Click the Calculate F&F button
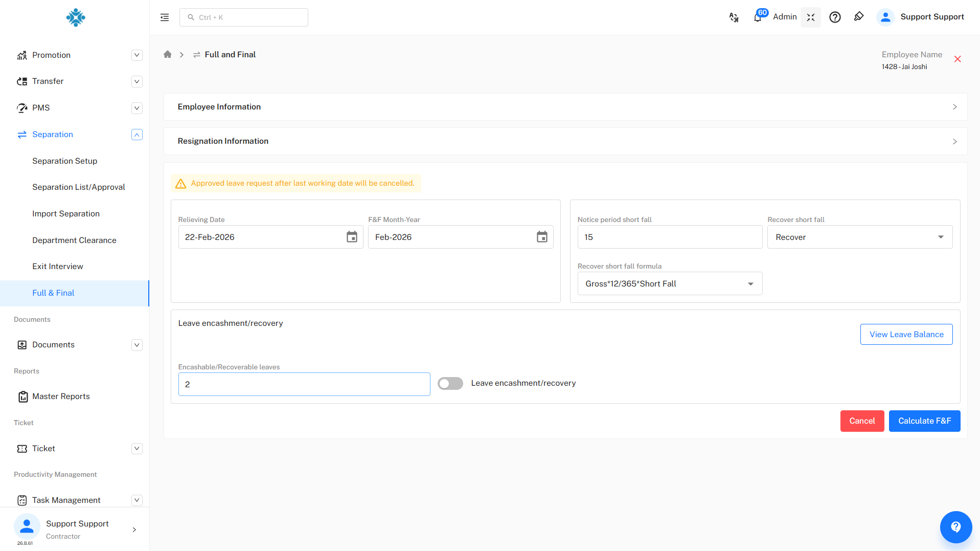This screenshot has height=551, width=980. 924,421
